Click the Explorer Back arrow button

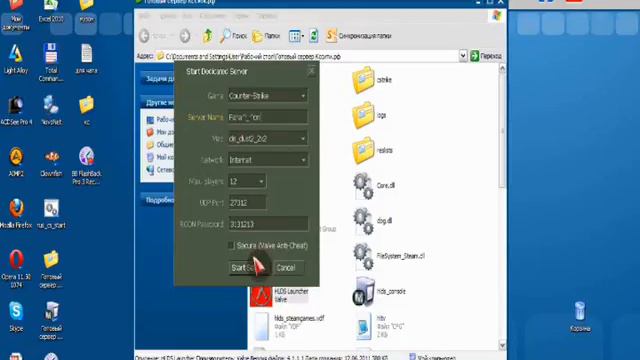click(x=144, y=36)
